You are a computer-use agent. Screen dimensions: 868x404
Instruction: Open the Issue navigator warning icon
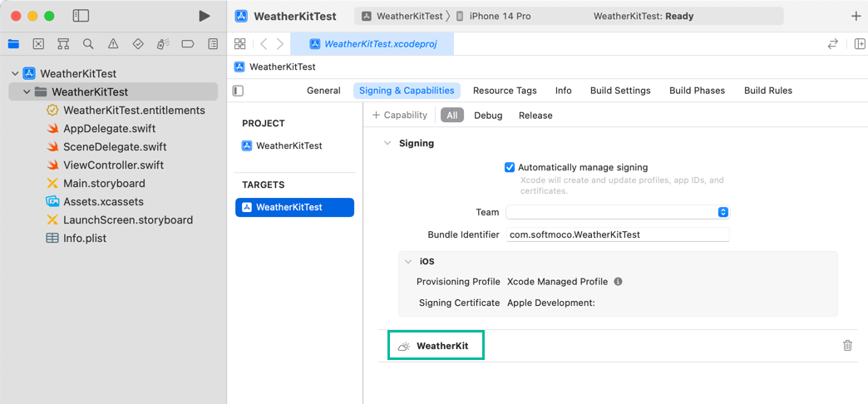(x=113, y=44)
